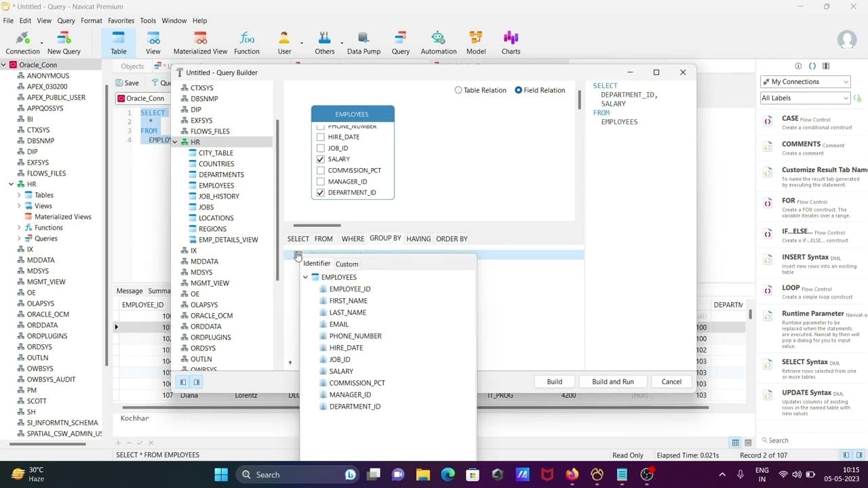Open the Automation toolbar icon
Image resolution: width=868 pixels, height=488 pixels.
[439, 43]
